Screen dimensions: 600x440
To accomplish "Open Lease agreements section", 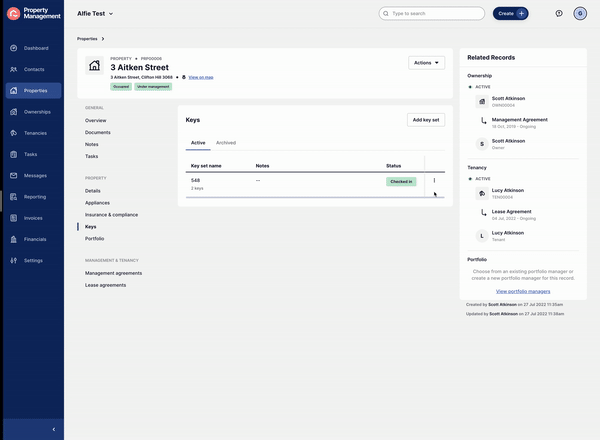I will [x=105, y=285].
